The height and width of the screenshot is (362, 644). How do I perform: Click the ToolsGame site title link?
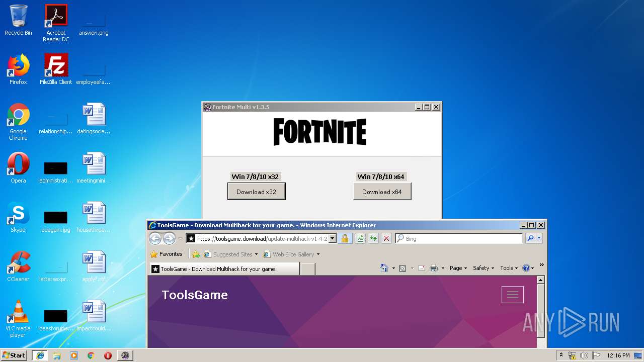(x=195, y=295)
